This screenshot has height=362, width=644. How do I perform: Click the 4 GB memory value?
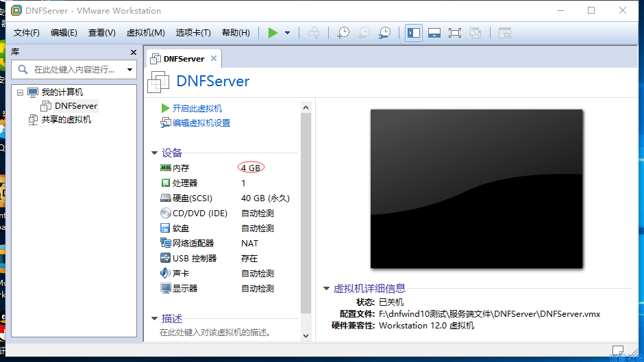[x=251, y=168]
